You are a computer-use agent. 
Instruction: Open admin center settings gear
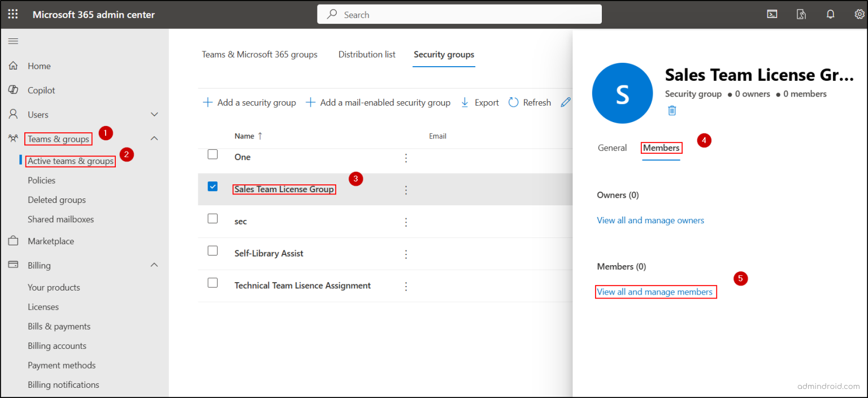[x=859, y=14]
